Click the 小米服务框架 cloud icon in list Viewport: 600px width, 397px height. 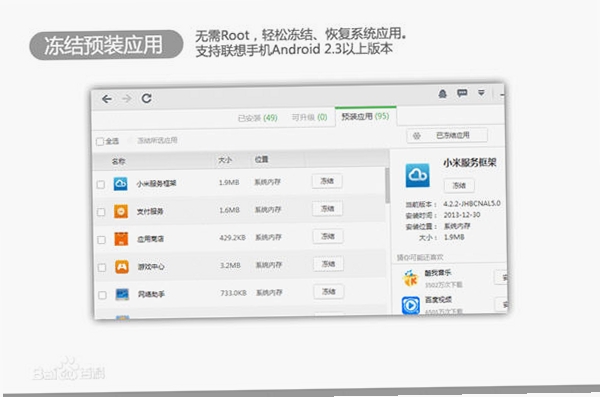pyautogui.click(x=121, y=184)
